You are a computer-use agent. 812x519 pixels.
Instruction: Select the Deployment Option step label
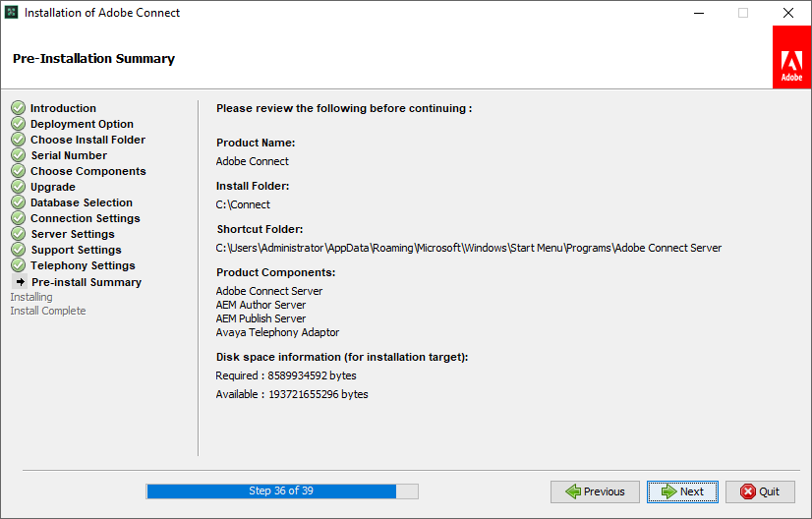(82, 124)
